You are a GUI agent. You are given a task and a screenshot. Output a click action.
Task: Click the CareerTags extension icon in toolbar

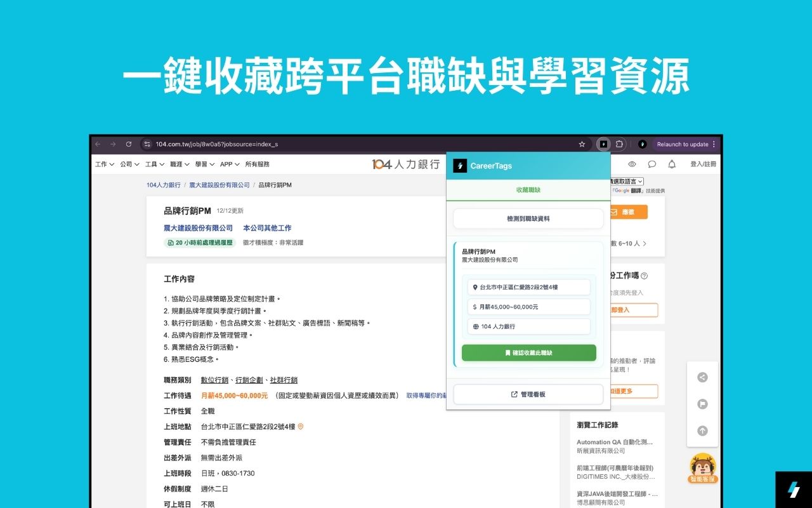603,144
